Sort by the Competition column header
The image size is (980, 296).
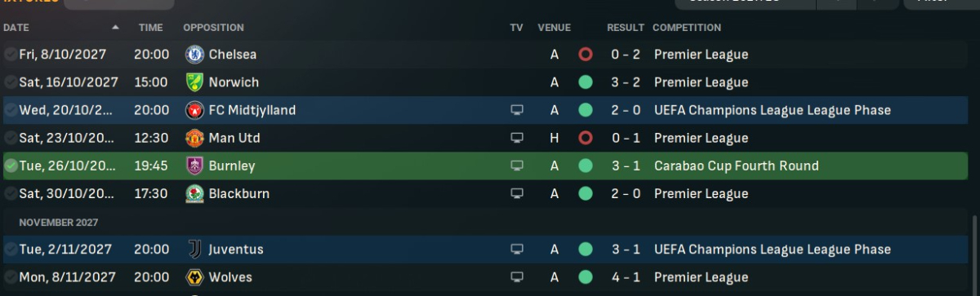click(687, 27)
